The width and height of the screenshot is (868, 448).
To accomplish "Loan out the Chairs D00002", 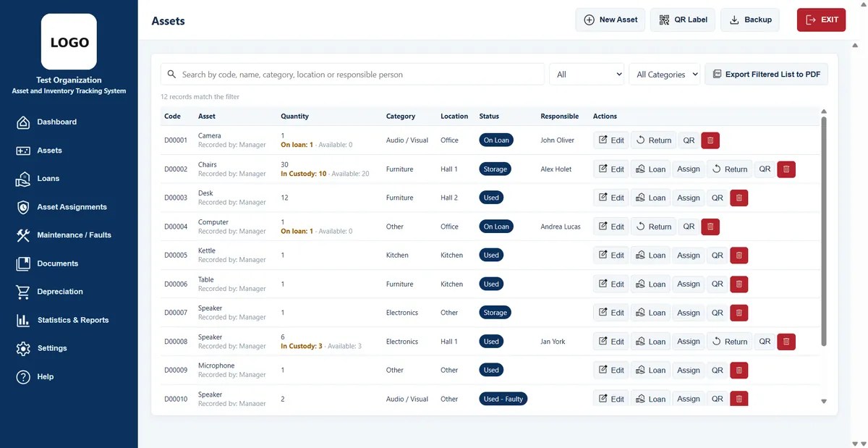I will click(650, 169).
